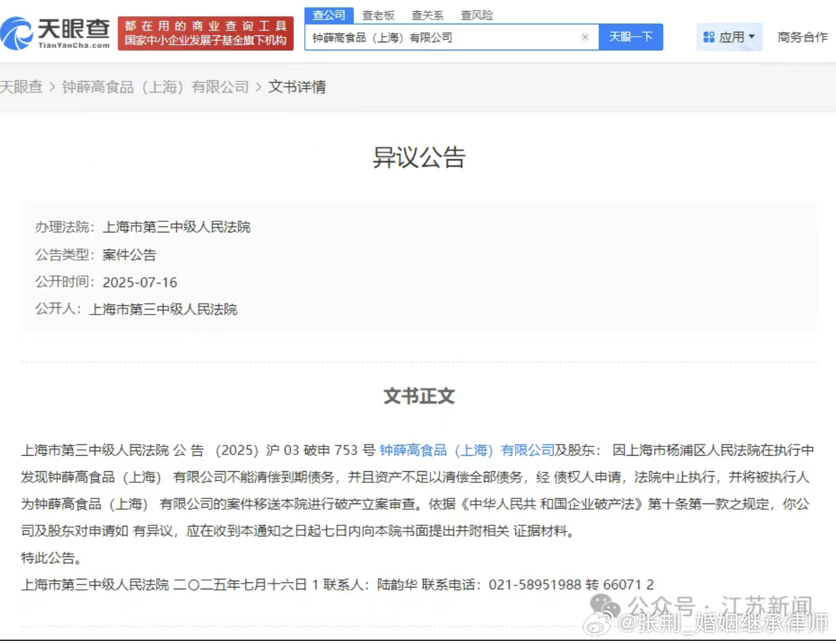Viewport: 836px width, 644px height.
Task: Click the 应用 grid icon
Action: [x=708, y=37]
